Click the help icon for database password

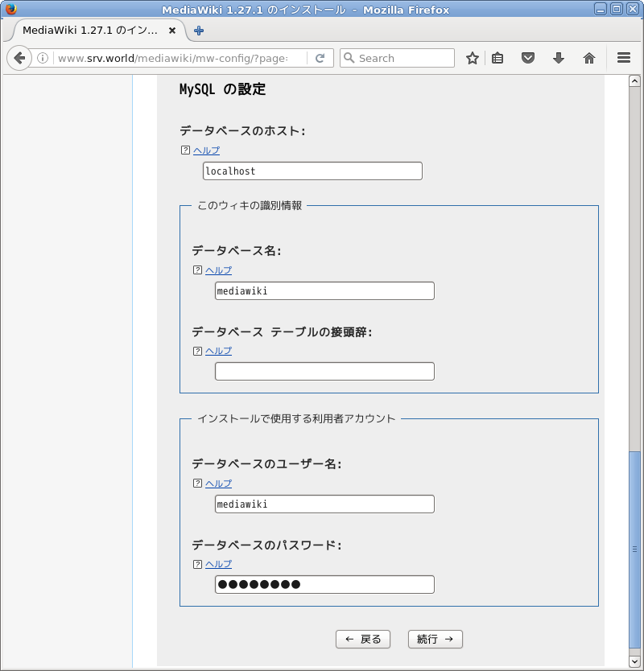click(x=197, y=564)
